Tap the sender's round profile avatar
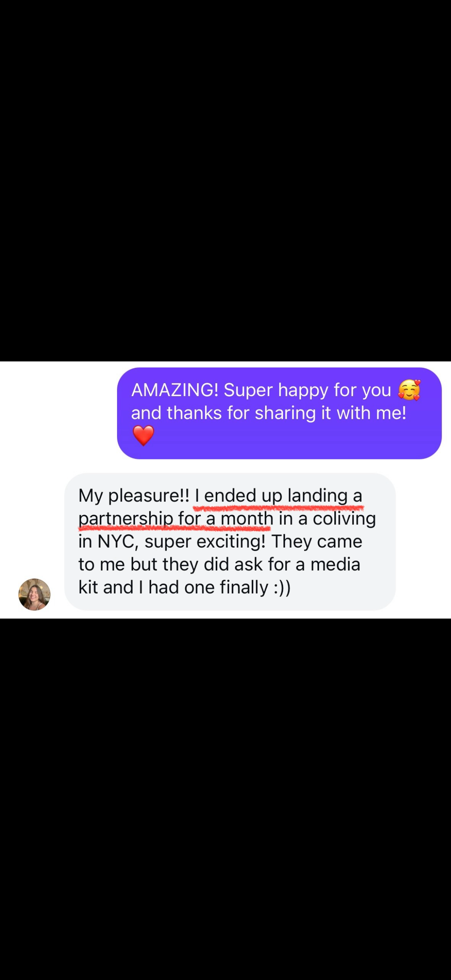The width and height of the screenshot is (451, 980). 34,594
